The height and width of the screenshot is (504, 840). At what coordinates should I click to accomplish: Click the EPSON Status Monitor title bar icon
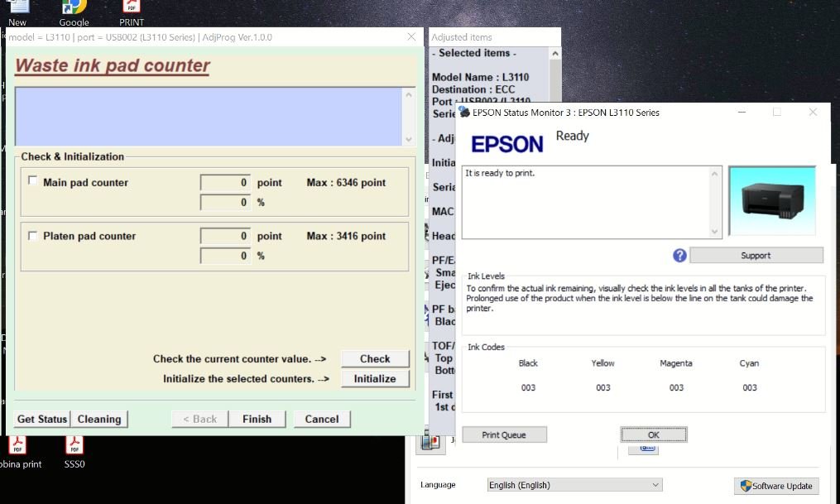click(464, 112)
